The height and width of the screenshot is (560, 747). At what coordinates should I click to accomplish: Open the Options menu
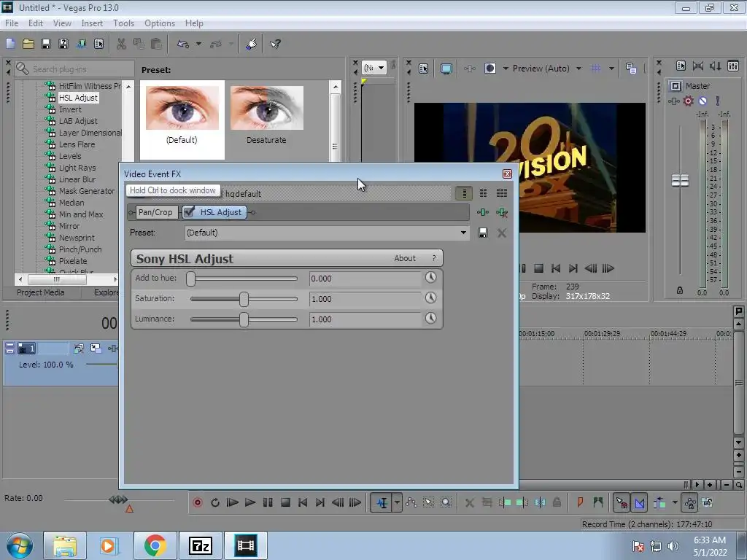click(x=160, y=23)
